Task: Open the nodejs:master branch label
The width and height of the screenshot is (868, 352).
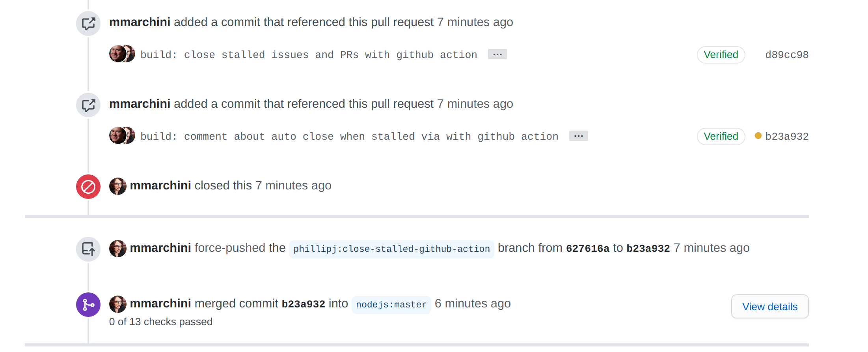Action: point(391,305)
